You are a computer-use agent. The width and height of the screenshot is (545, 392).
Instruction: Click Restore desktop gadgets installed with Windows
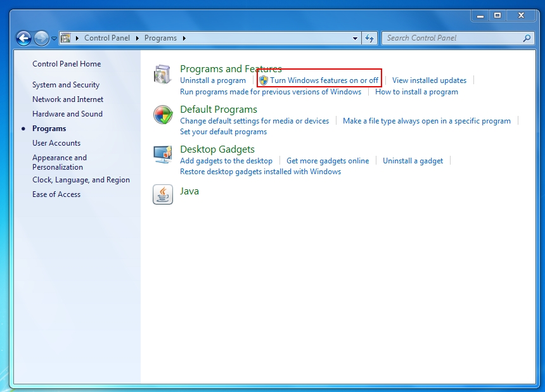click(x=260, y=172)
